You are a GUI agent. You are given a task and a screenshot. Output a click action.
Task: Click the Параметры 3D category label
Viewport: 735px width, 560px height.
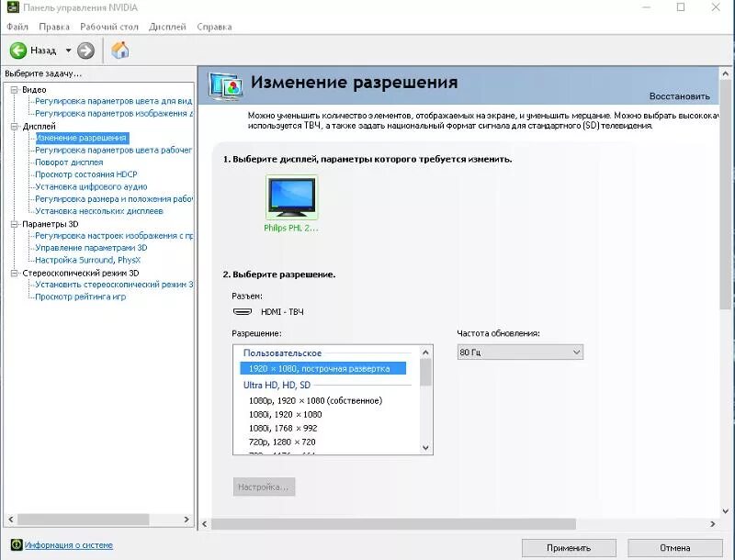[51, 224]
